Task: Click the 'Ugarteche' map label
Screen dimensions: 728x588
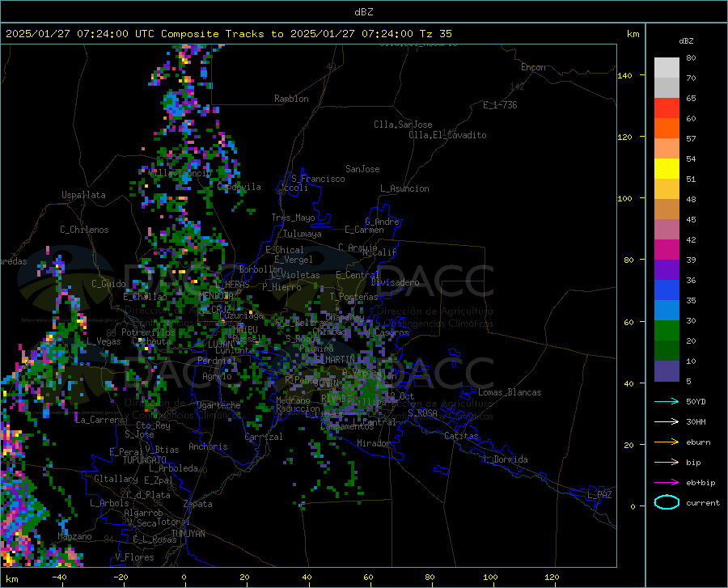Action: [218, 405]
